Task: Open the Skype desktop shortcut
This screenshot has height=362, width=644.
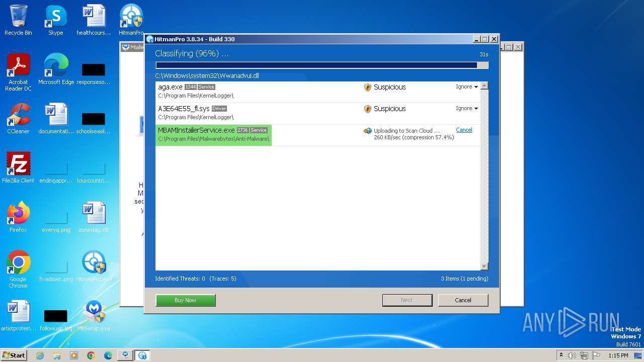Action: (56, 20)
